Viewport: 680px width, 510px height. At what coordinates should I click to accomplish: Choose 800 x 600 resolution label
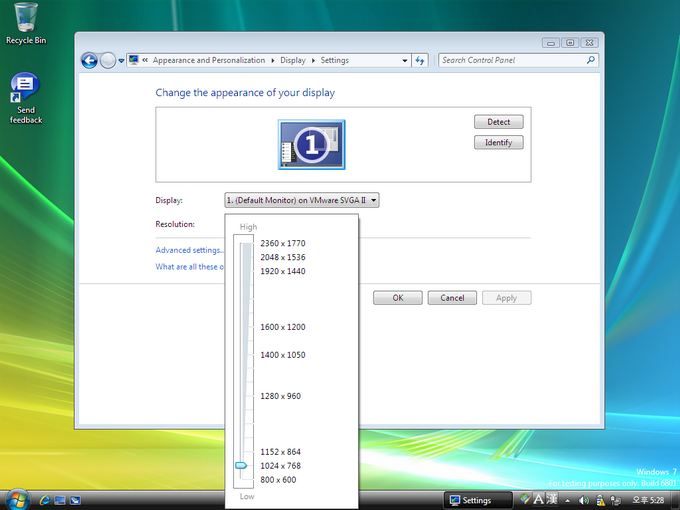pos(278,480)
